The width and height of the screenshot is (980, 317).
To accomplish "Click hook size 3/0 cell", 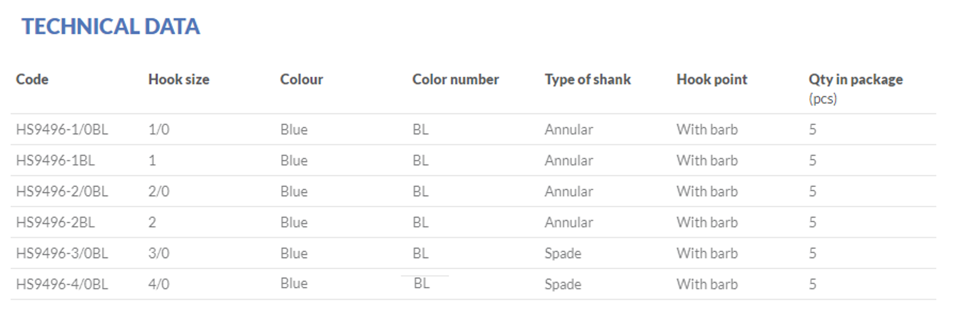I will [x=159, y=253].
